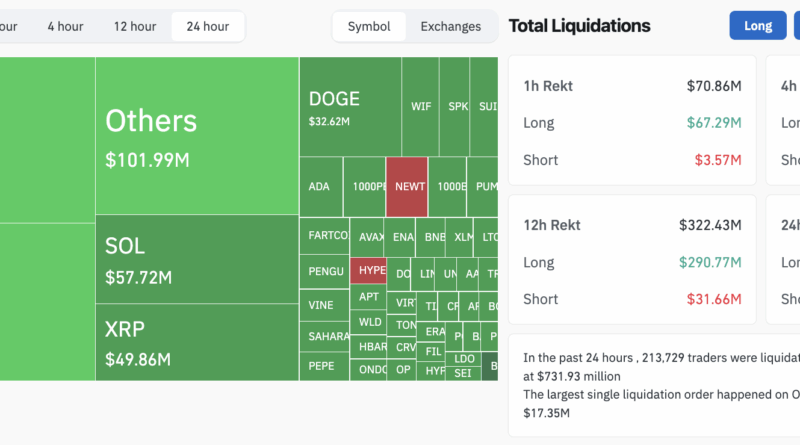
Task: Click the red HYPE heatmap tile
Action: pyautogui.click(x=368, y=270)
